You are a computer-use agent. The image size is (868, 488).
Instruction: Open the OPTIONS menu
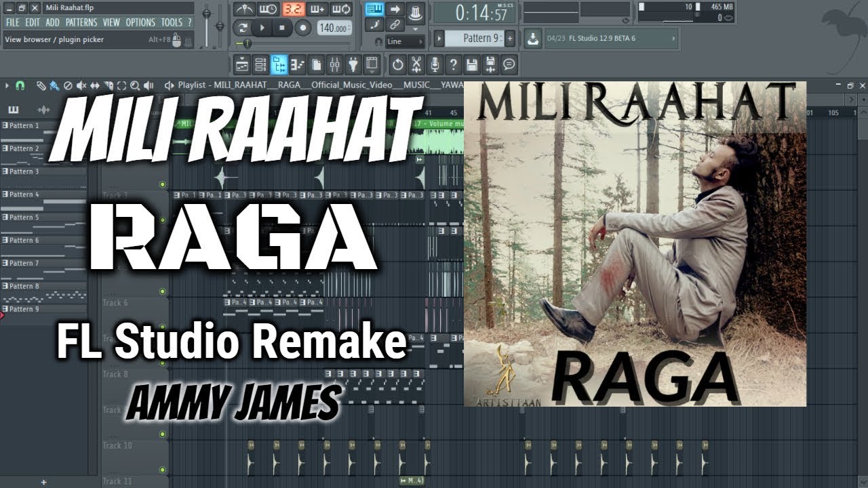140,22
